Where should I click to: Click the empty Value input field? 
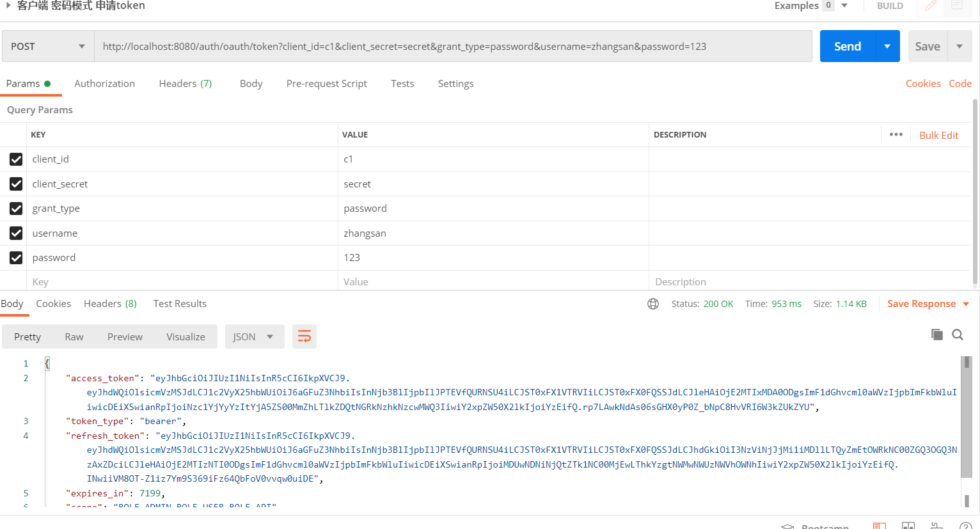(x=493, y=282)
